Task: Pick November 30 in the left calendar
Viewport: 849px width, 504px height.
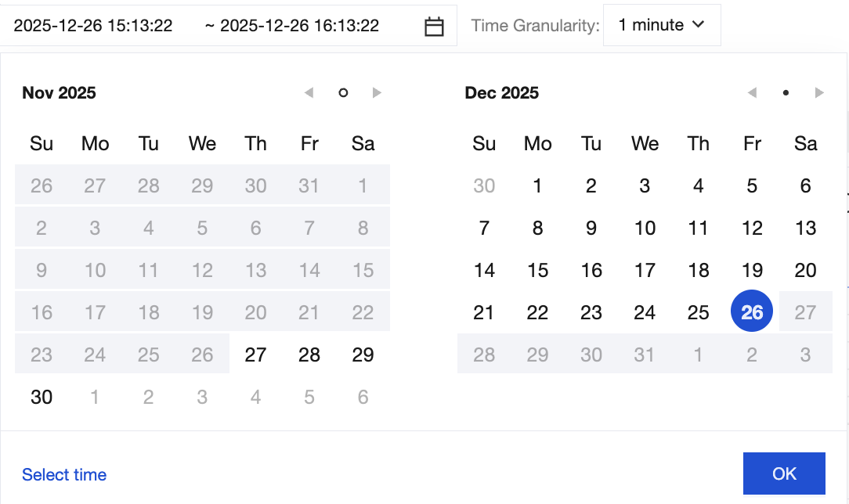Action: pyautogui.click(x=42, y=397)
